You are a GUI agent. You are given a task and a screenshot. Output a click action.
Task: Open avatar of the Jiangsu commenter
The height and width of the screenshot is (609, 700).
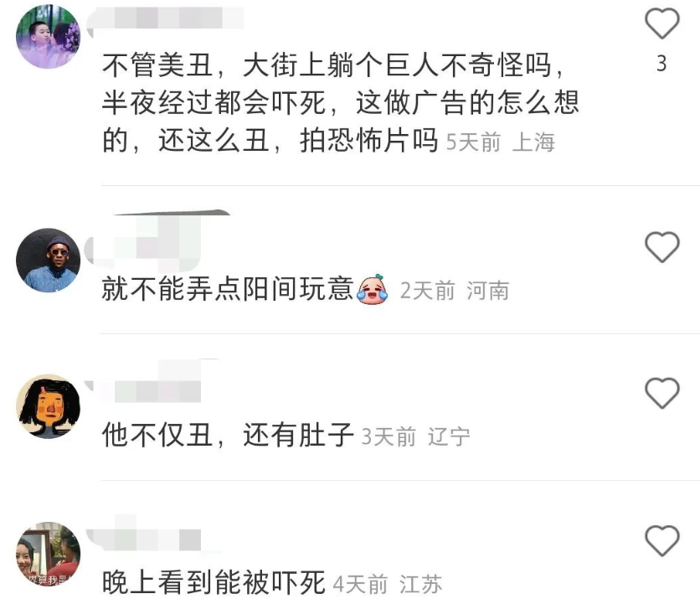tap(49, 554)
